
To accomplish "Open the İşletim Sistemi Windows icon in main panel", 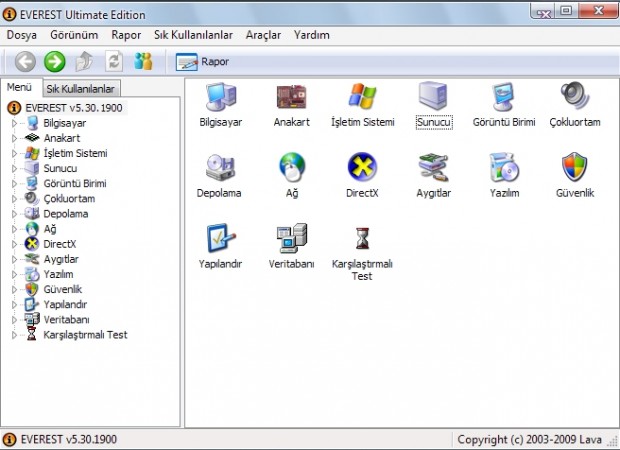I will point(362,96).
